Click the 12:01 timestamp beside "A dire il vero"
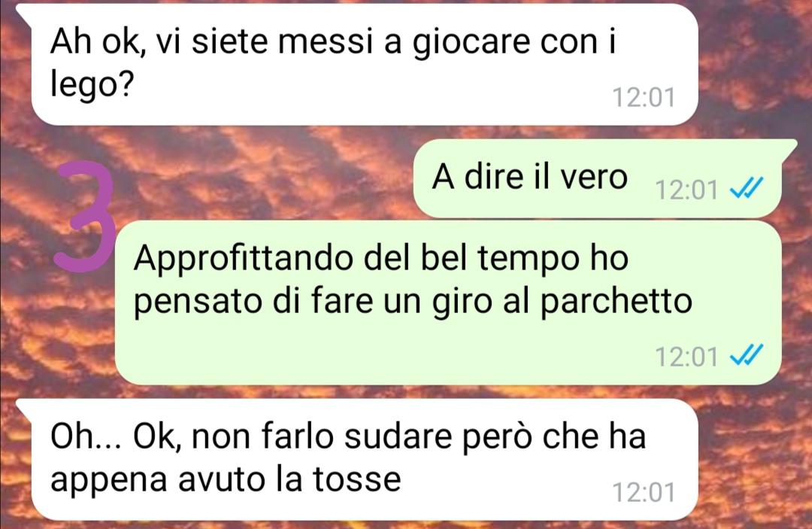The image size is (812, 529). (x=686, y=190)
